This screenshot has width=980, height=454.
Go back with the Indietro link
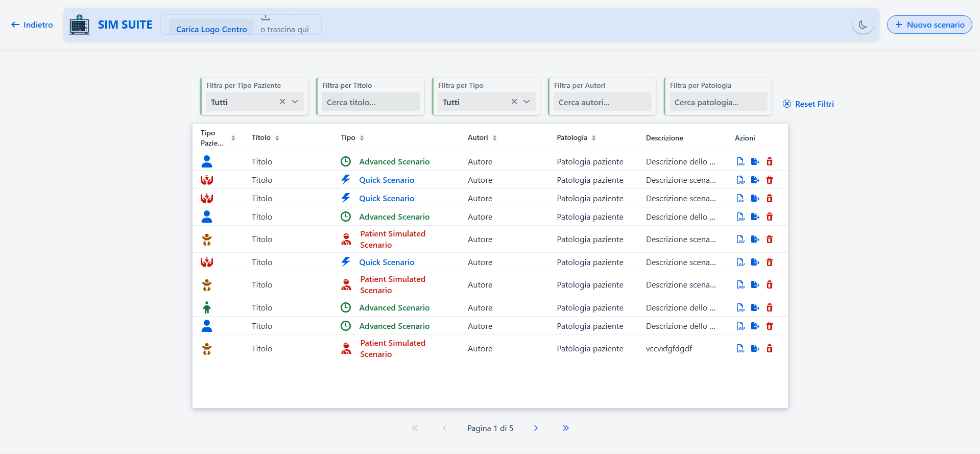(32, 25)
